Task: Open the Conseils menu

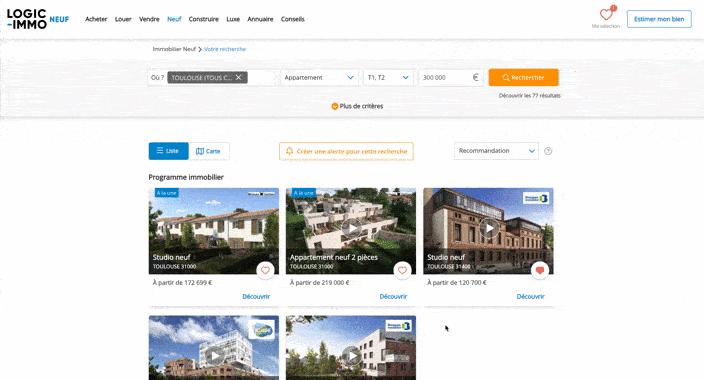Action: [x=293, y=19]
